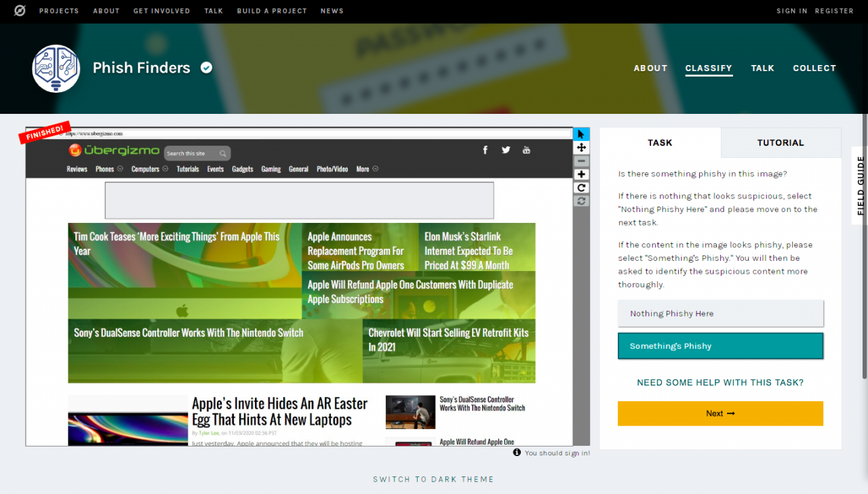Click Gaming in Ubergizmo nav
This screenshot has width=868, height=494.
coord(271,169)
